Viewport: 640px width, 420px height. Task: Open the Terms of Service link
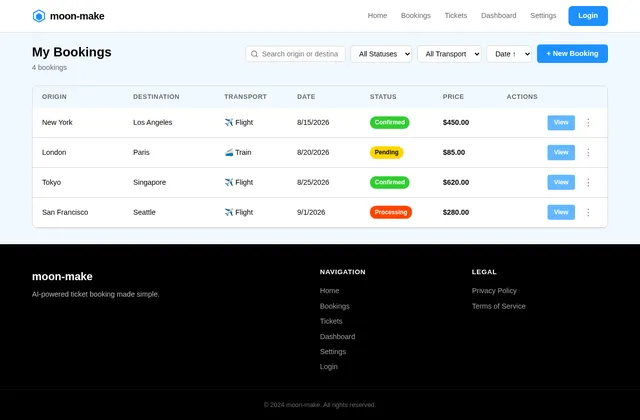coord(498,306)
